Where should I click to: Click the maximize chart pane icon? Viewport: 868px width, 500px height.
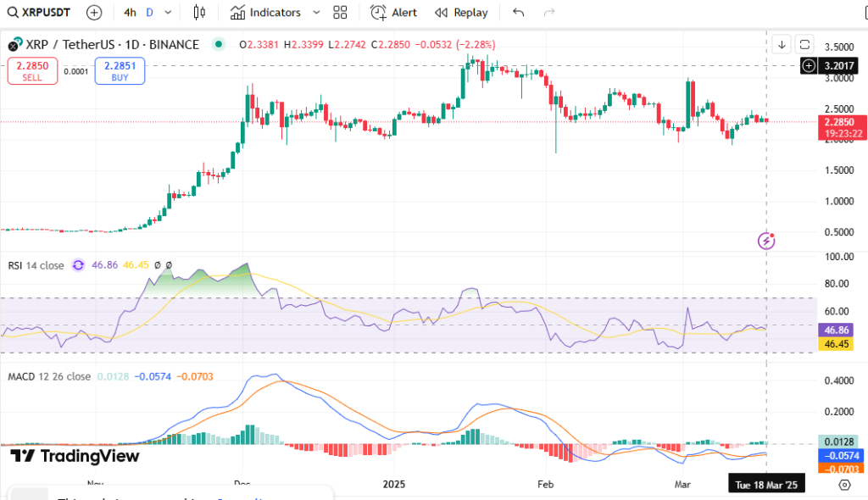pos(805,44)
